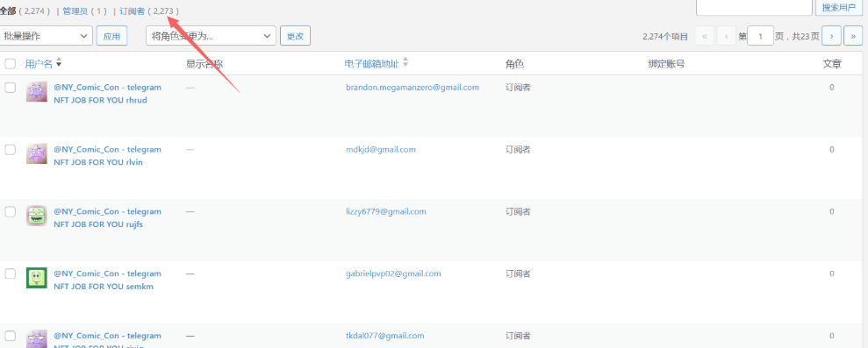Screen dimensions: 868x348
Task: Click the 更改 change button
Action: (295, 37)
